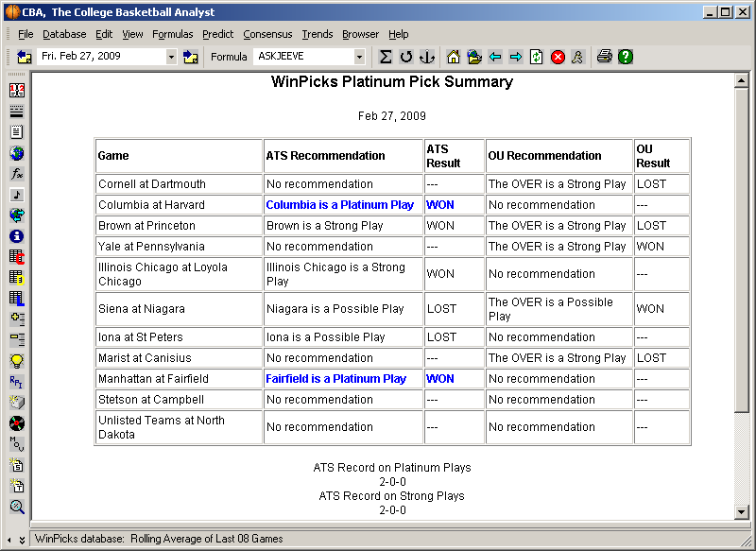Click the table icon with blue L
The height and width of the screenshot is (551, 756).
click(x=17, y=299)
